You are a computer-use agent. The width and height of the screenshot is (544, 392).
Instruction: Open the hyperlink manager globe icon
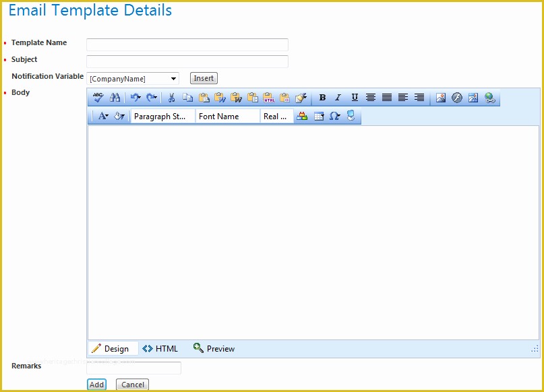(489, 98)
